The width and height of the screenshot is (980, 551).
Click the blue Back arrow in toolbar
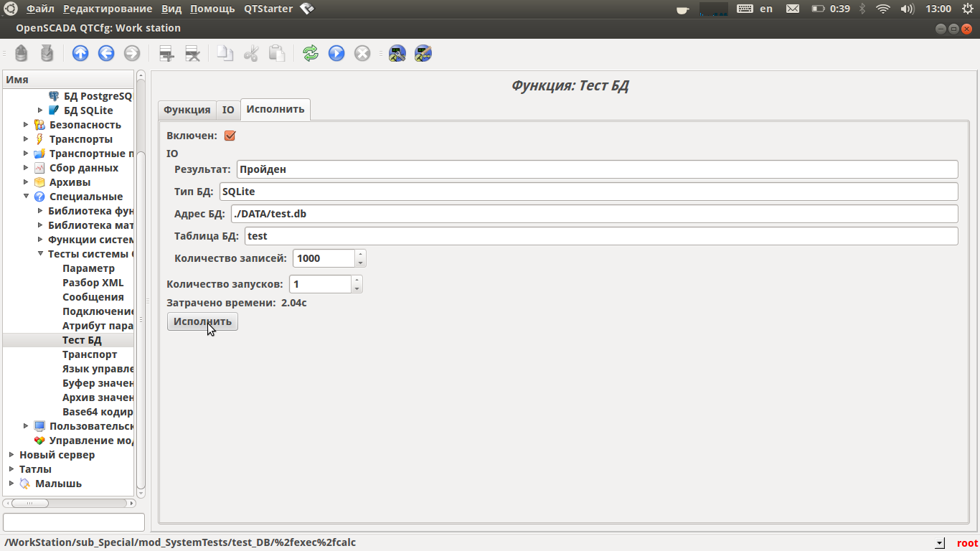coord(106,53)
